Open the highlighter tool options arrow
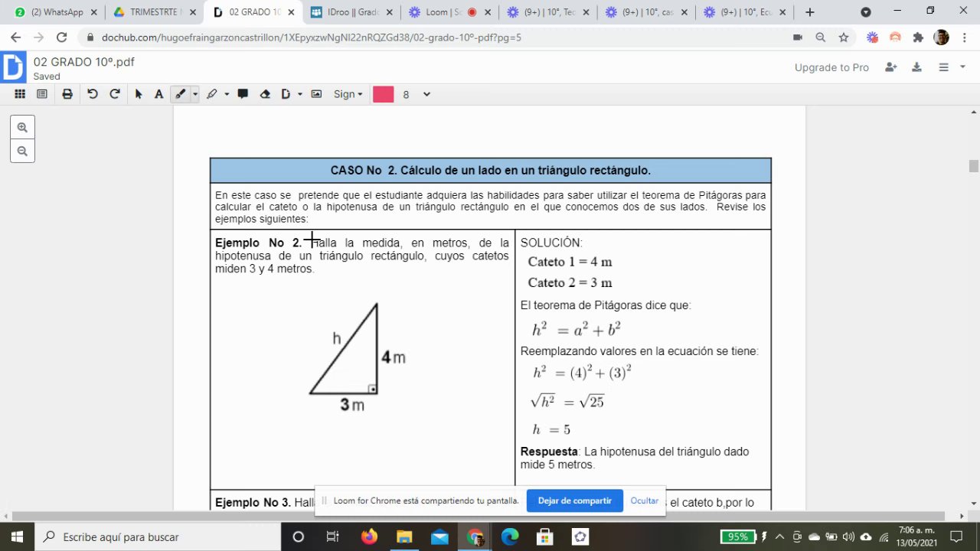The width and height of the screenshot is (980, 551). point(227,94)
